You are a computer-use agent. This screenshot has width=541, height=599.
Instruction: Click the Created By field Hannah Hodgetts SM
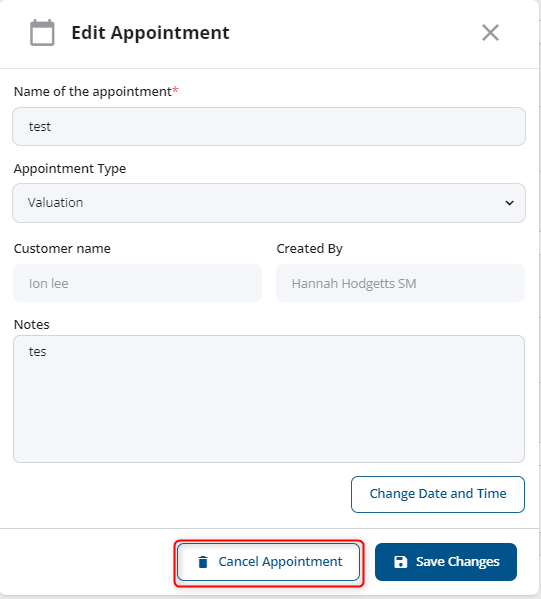pos(400,283)
